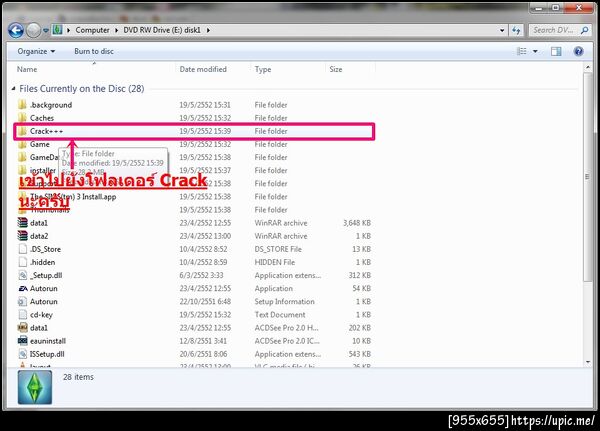
Task: Select the data1 WinRAR archive icon
Action: click(23, 223)
